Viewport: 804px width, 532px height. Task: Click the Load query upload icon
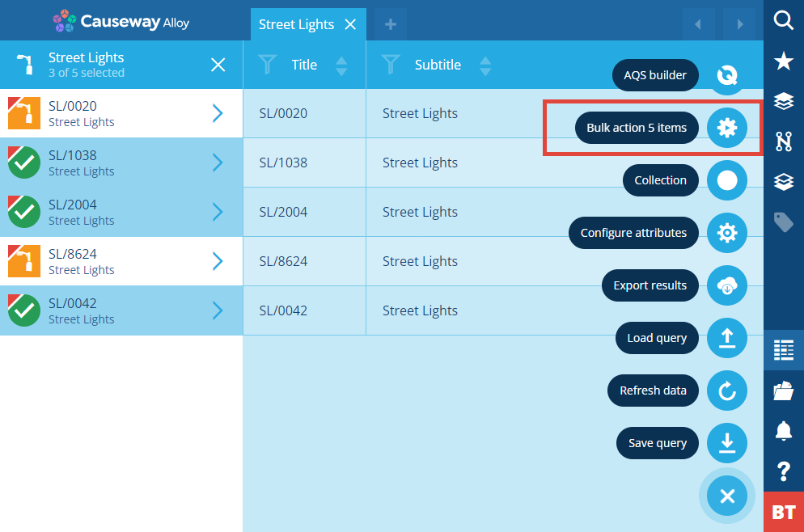pyautogui.click(x=726, y=338)
